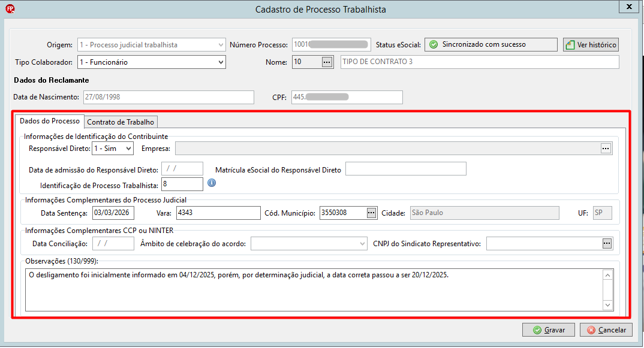Click the Observações scrollbar up arrow
The image size is (644, 348).
point(608,275)
